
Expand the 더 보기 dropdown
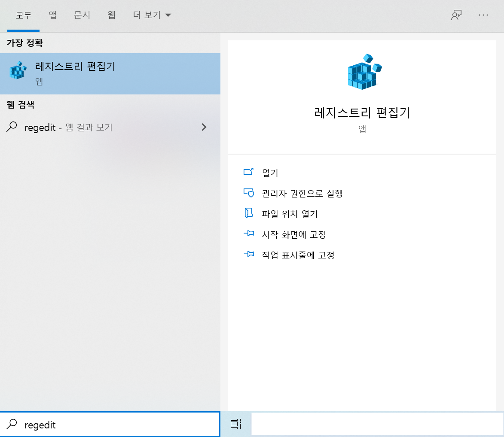point(152,15)
